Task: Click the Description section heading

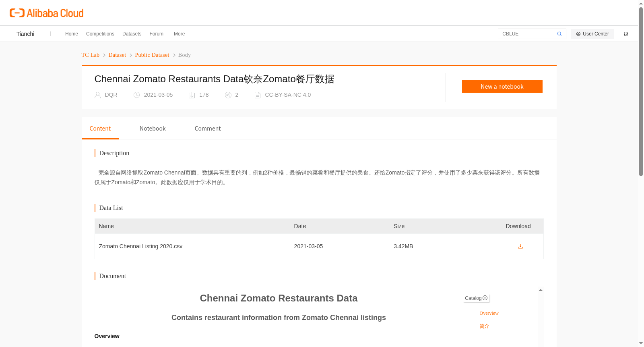Action: click(x=114, y=153)
